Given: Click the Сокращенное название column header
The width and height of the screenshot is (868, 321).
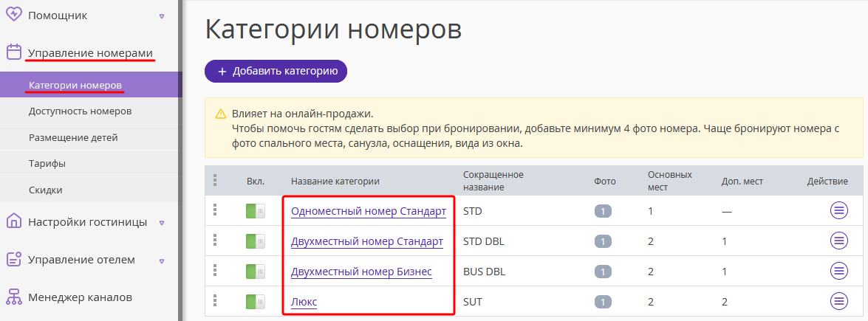Looking at the screenshot, I should coord(493,181).
